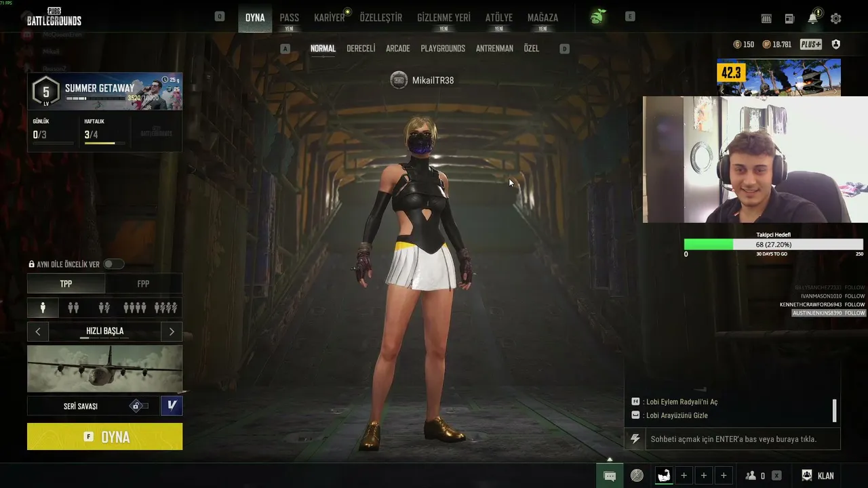The width and height of the screenshot is (868, 488).
Task: Select one-man squad option
Action: coord(166,308)
